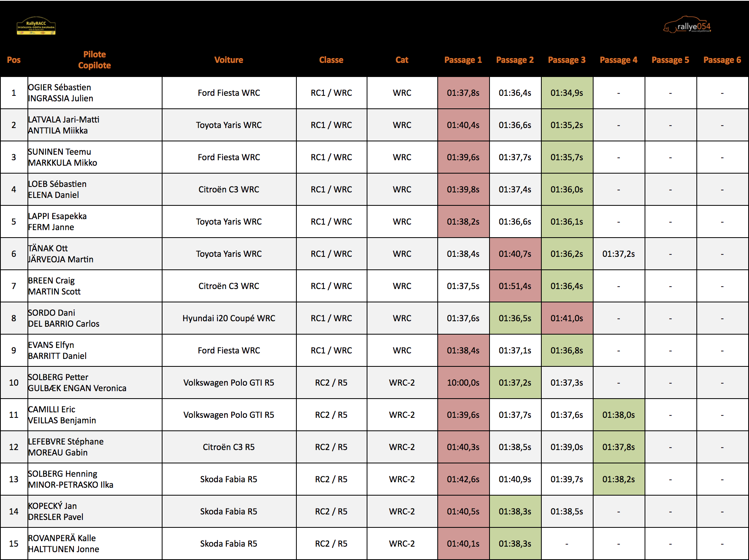Click CAMILLI Eric driver cell
This screenshot has width=749, height=560.
point(95,415)
